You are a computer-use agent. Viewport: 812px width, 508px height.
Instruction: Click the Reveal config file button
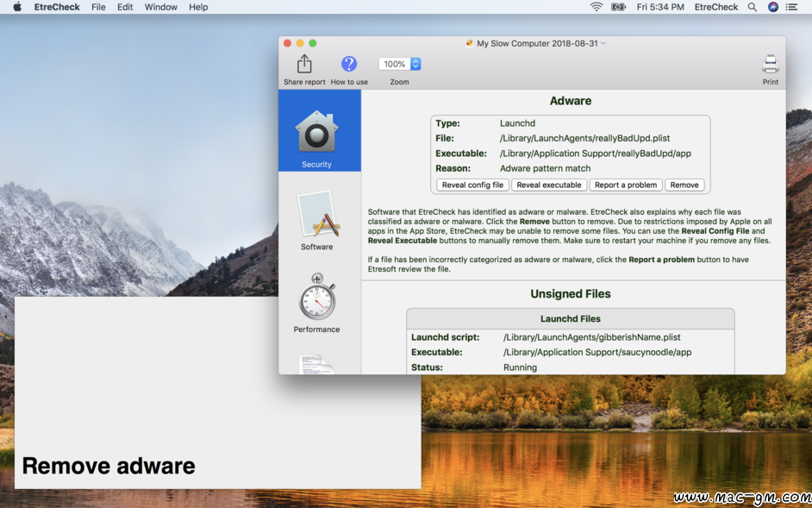(472, 185)
